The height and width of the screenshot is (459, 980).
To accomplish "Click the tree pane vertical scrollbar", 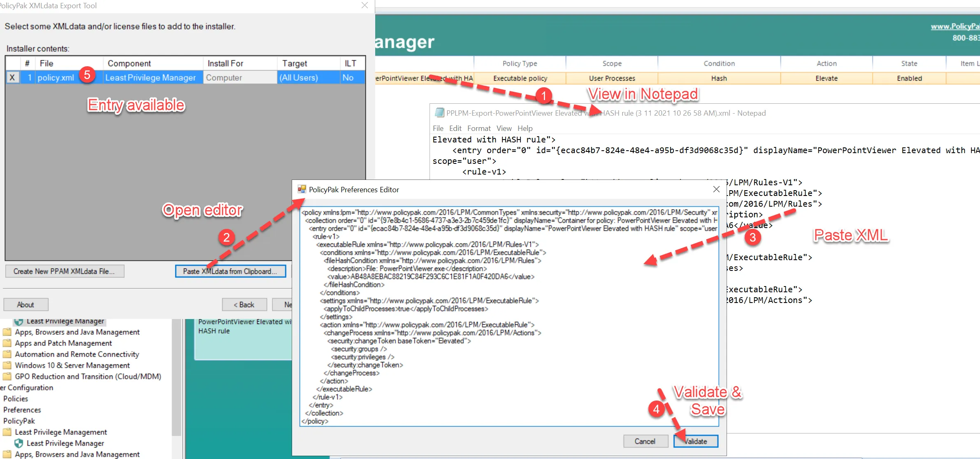I will pos(176,377).
